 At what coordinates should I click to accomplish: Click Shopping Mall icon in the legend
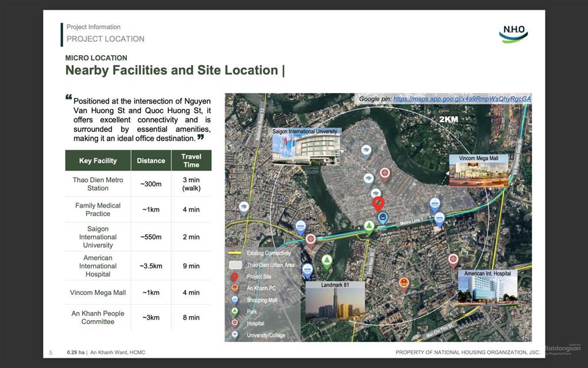pyautogui.click(x=234, y=300)
